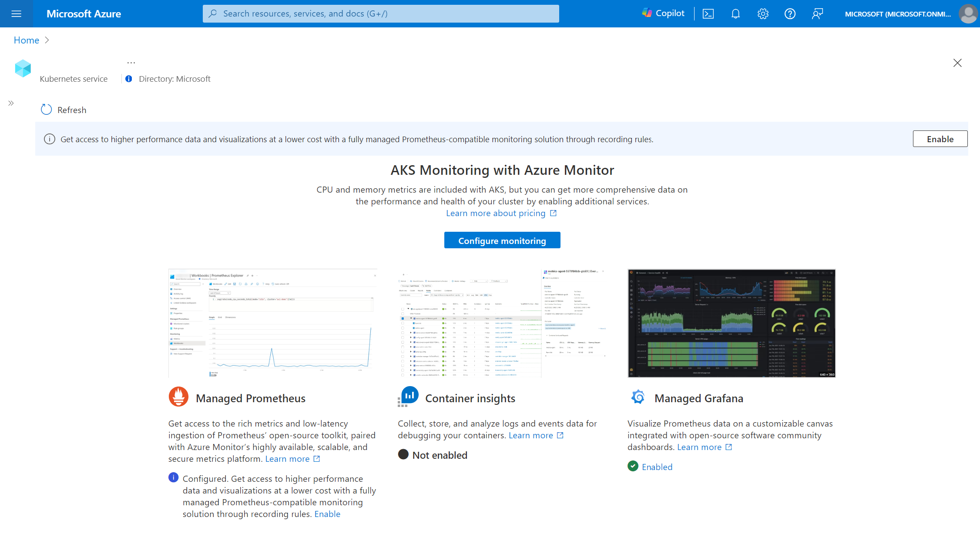Image resolution: width=980 pixels, height=547 pixels.
Task: Search resources services and docs field
Action: click(382, 13)
